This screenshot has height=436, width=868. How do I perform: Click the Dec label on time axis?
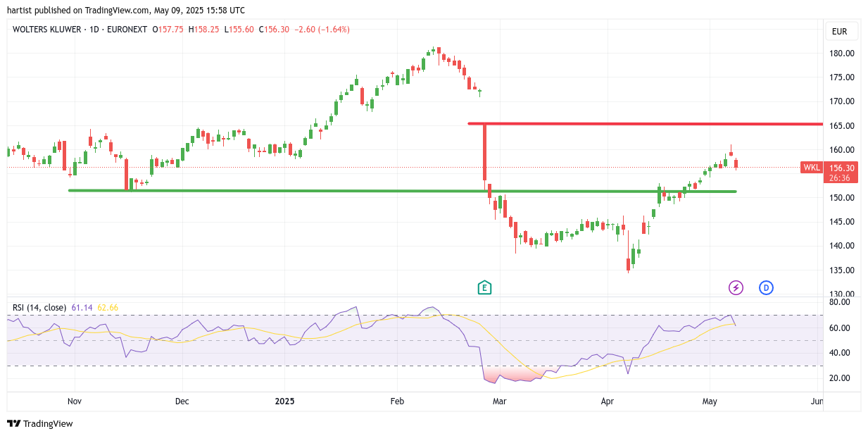[x=182, y=401]
